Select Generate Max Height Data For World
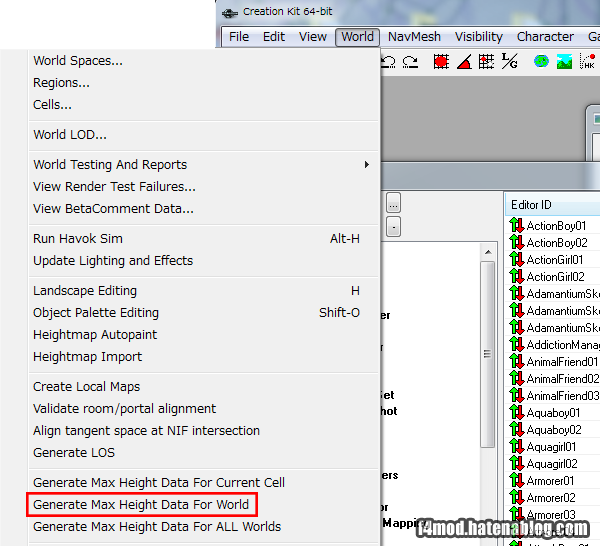This screenshot has width=600, height=546. click(204, 505)
